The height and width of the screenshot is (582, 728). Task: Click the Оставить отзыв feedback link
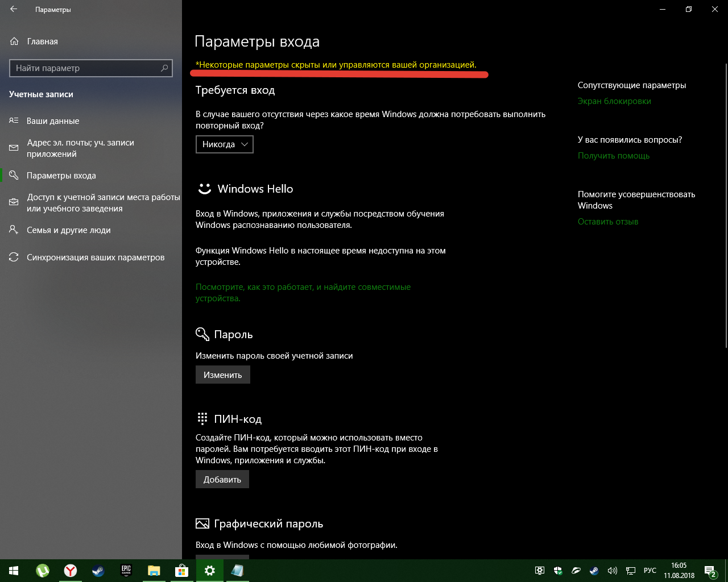608,222
